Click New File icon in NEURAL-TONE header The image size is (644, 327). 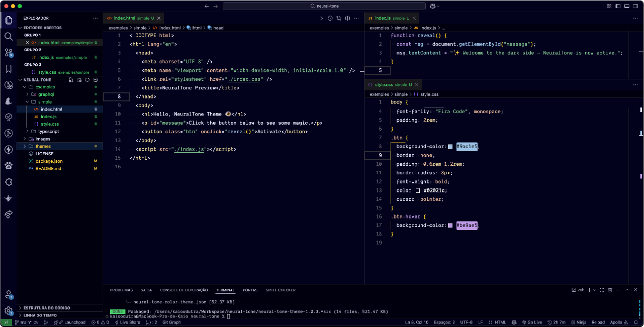click(x=71, y=80)
